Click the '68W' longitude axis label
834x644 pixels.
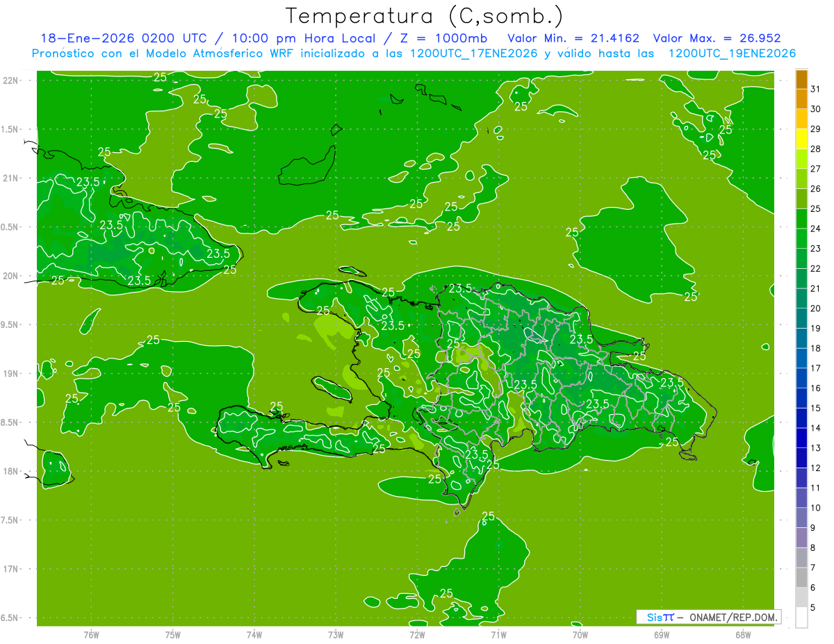pos(743,634)
